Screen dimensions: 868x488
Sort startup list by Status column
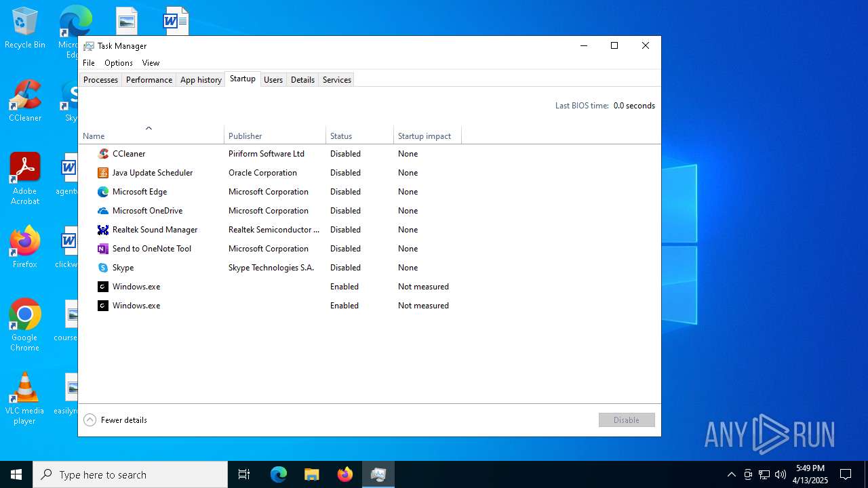click(359, 136)
